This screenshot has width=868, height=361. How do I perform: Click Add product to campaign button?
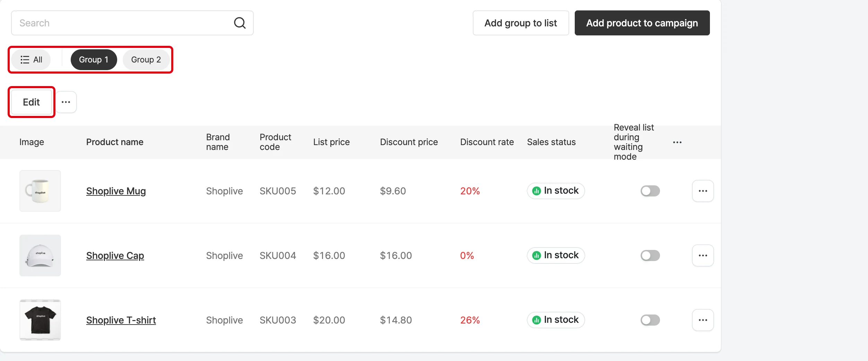(642, 23)
